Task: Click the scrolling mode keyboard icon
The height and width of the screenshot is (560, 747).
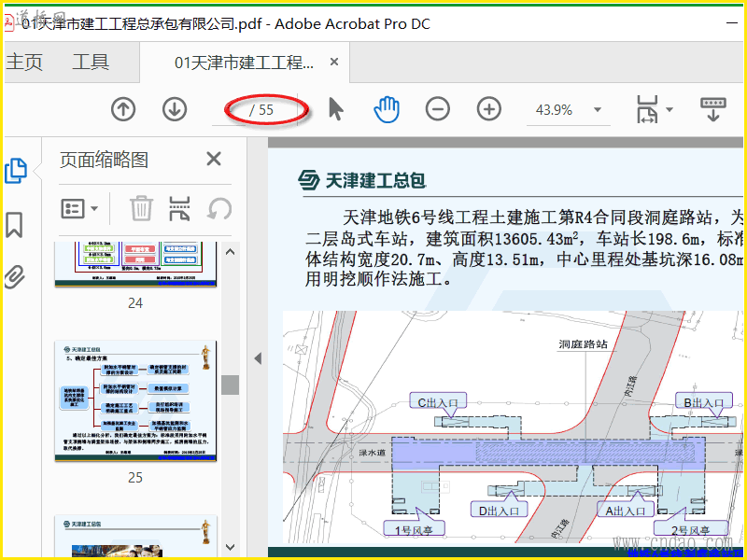Action: pyautogui.click(x=712, y=109)
